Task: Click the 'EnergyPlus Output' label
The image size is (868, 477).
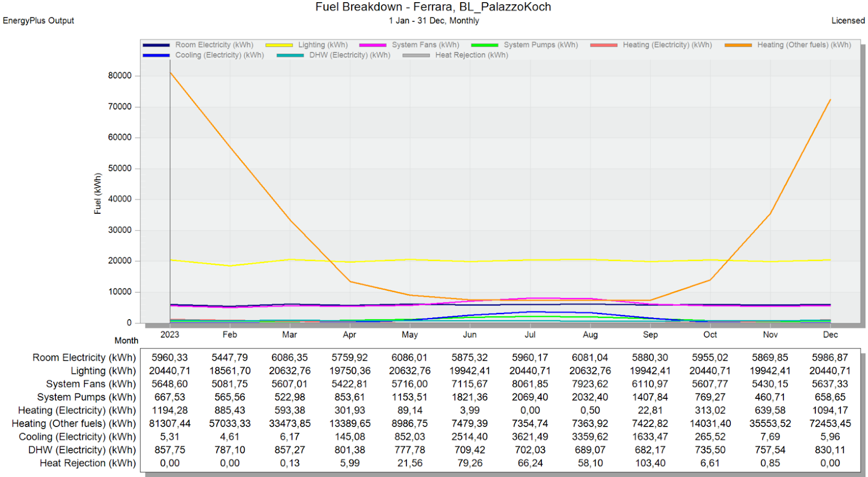Action: pos(39,21)
